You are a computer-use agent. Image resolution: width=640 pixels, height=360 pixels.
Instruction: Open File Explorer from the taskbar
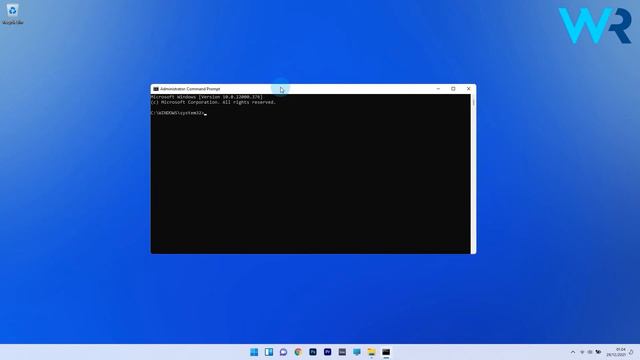point(371,352)
